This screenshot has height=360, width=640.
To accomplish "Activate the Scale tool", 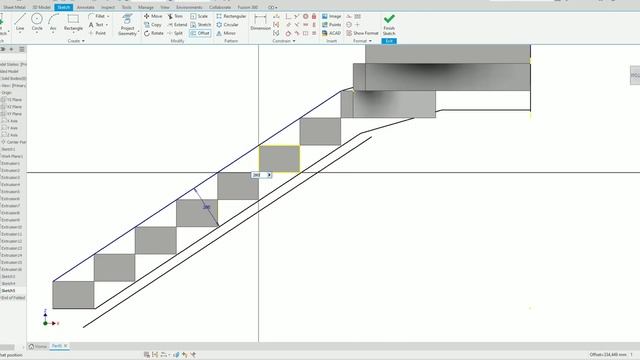I will click(199, 16).
